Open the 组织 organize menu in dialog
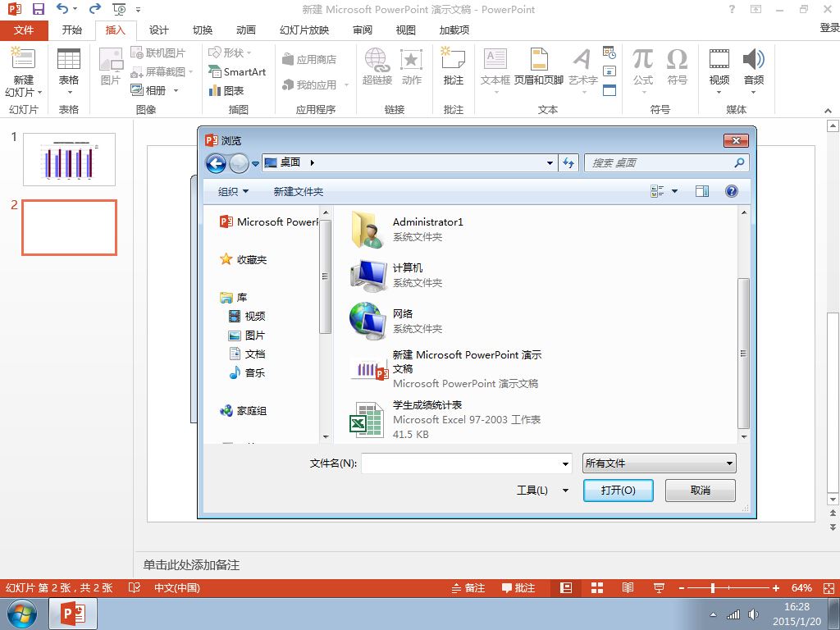840x630 pixels. click(233, 191)
